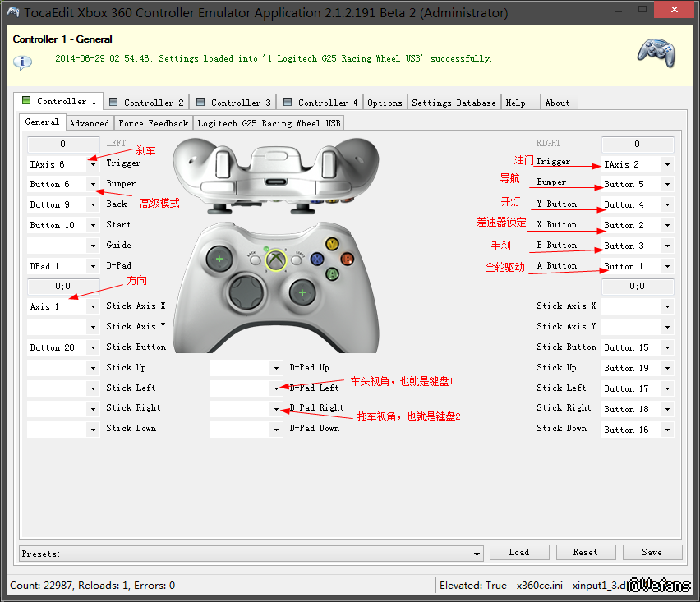Image resolution: width=700 pixels, height=602 pixels.
Task: Open the left Trigger IAxis 6 dropdown
Action: click(93, 165)
